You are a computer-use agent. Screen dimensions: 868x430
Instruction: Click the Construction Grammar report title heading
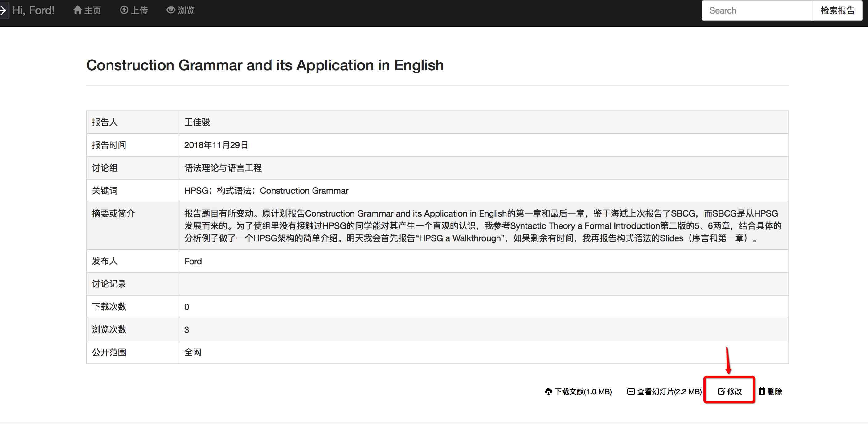point(265,65)
